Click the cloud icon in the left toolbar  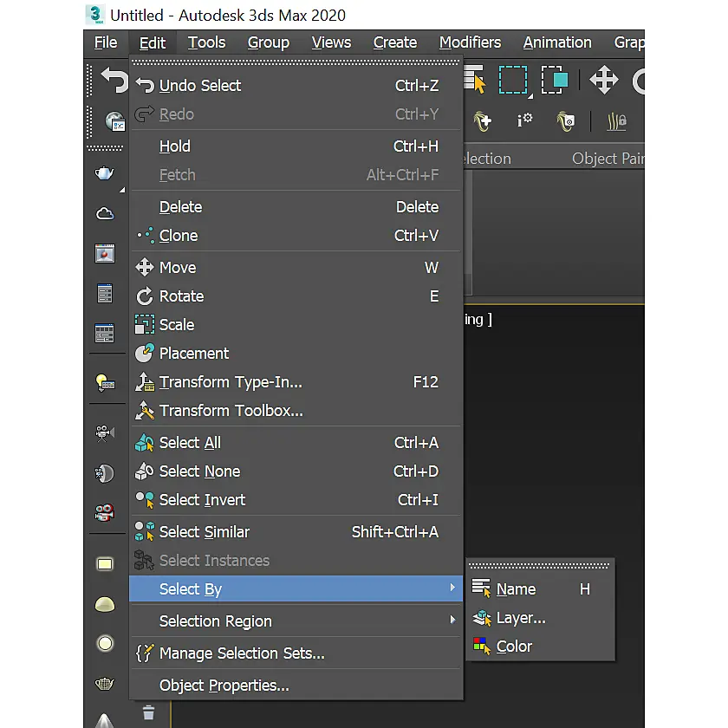(x=105, y=213)
